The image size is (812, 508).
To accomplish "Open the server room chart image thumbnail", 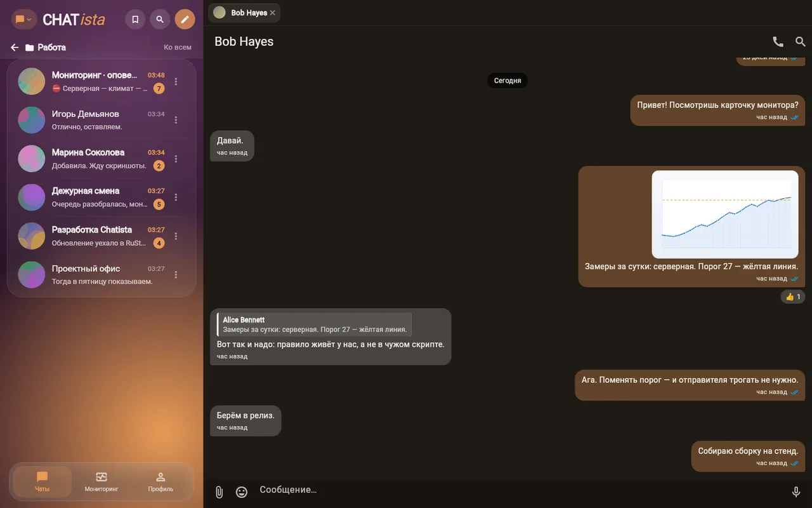I will click(x=725, y=214).
